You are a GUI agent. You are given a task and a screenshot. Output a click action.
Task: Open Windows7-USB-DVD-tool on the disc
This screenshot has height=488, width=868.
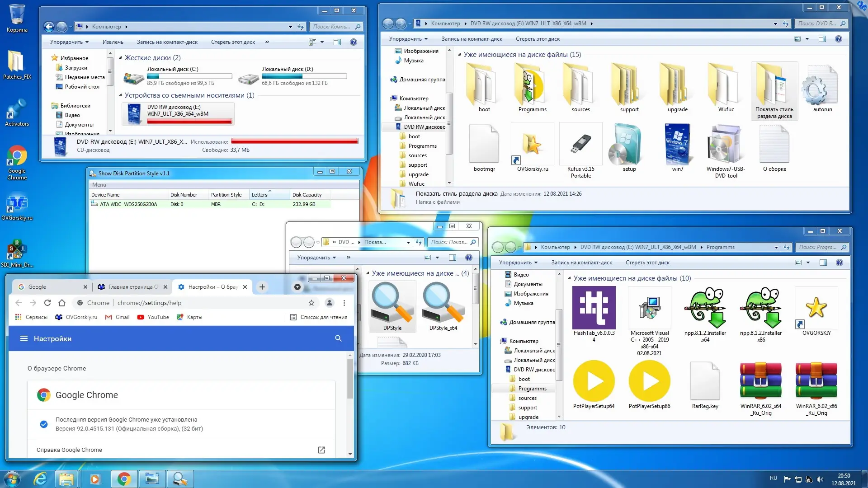click(725, 147)
